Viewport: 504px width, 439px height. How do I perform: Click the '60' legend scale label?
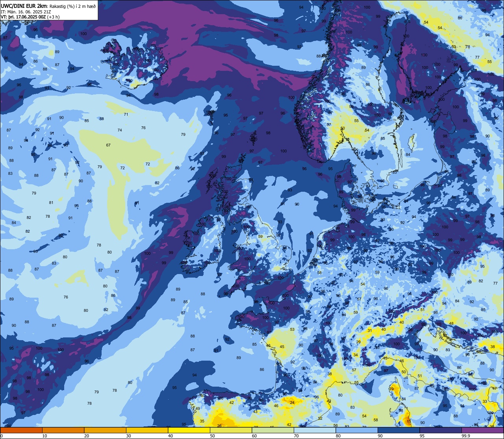(254, 436)
